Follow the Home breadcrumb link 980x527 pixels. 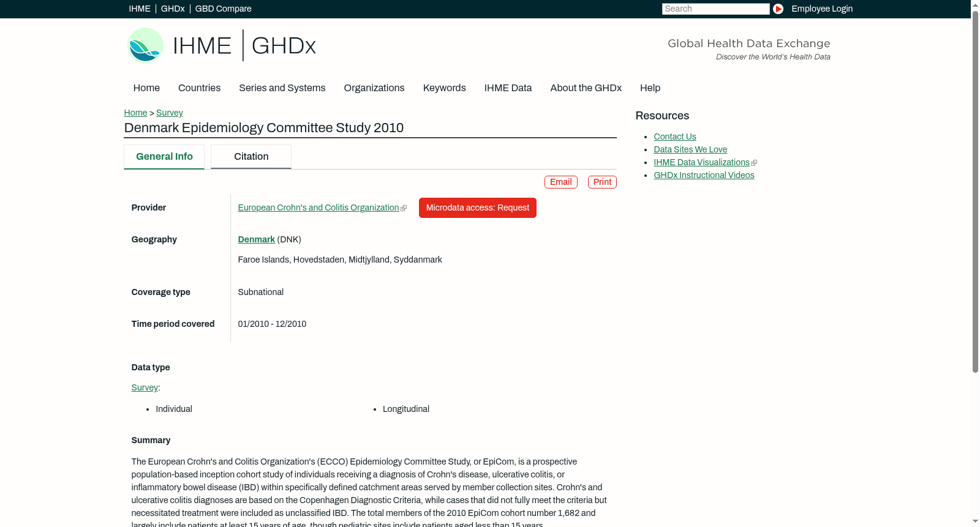tap(135, 113)
